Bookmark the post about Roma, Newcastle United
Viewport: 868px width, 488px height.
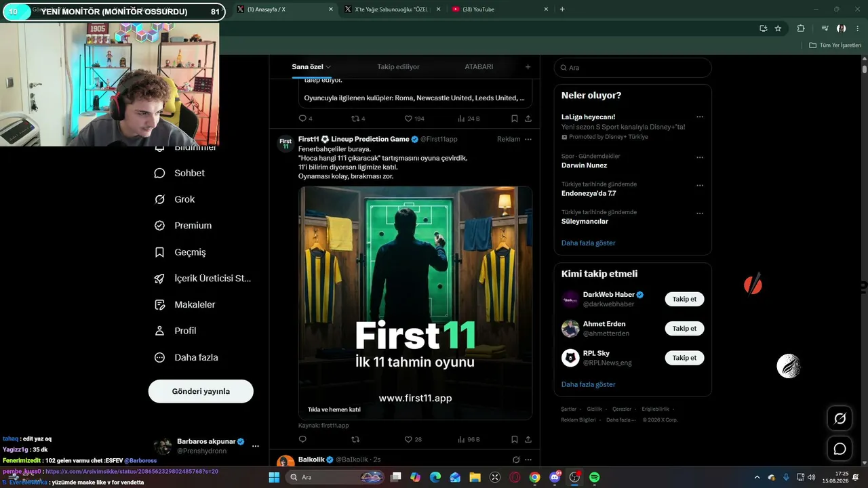pyautogui.click(x=515, y=119)
